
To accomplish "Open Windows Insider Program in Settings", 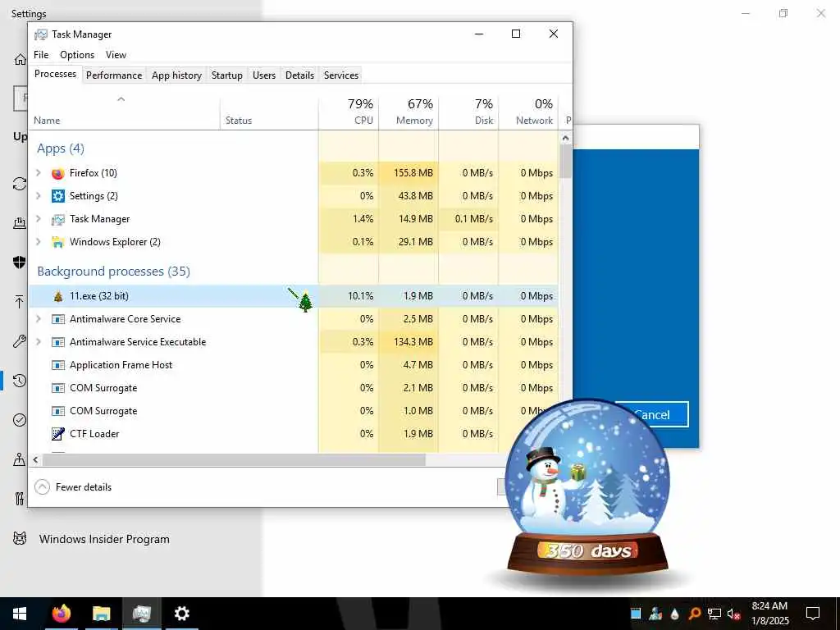I will pyautogui.click(x=104, y=539).
